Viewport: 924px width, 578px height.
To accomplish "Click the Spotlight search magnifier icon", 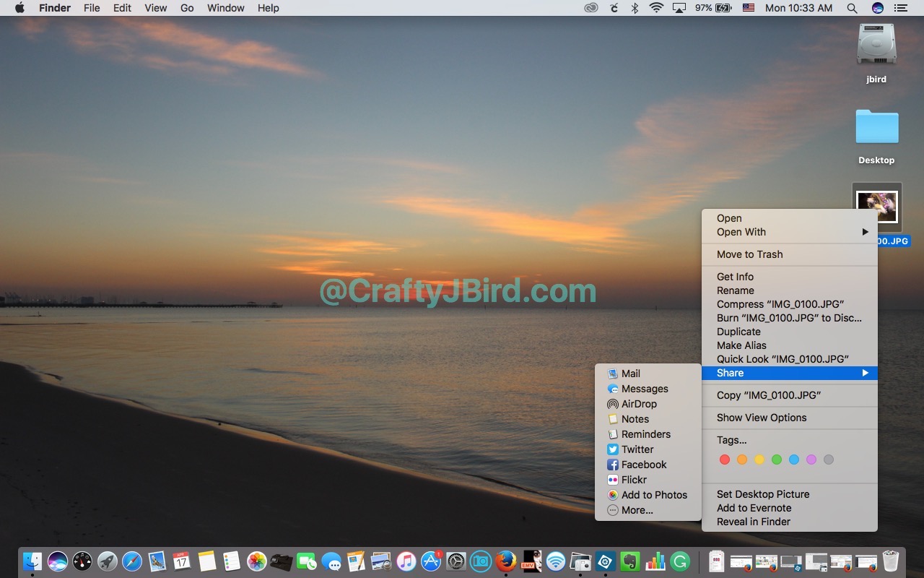I will 852,8.
